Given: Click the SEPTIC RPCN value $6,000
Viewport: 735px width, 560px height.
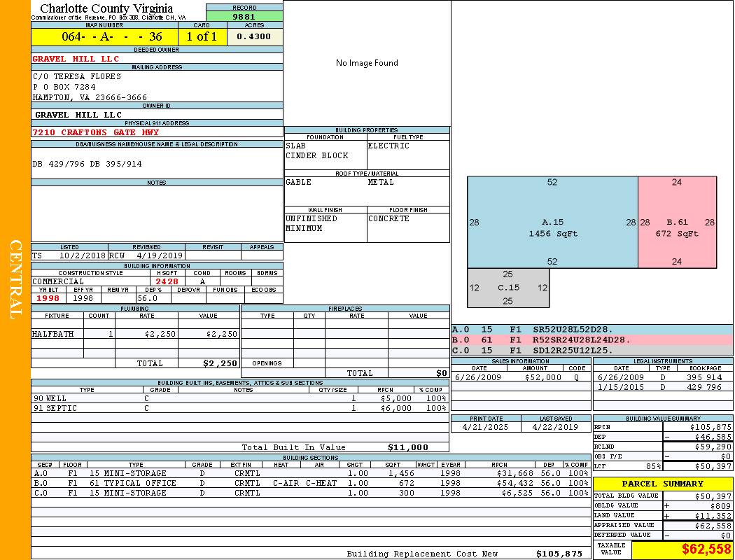Looking at the screenshot, I should (396, 409).
